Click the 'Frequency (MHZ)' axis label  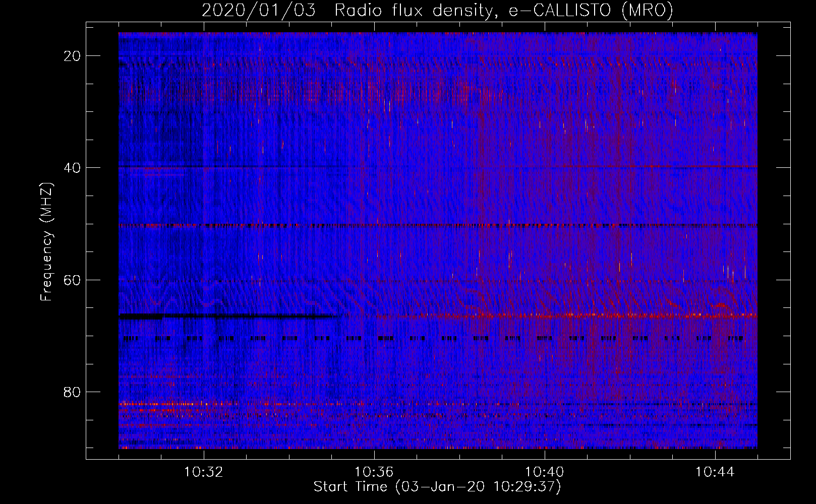[x=46, y=242]
